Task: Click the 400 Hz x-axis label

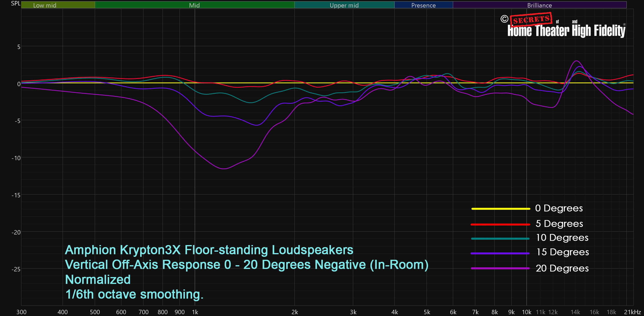Action: click(63, 312)
